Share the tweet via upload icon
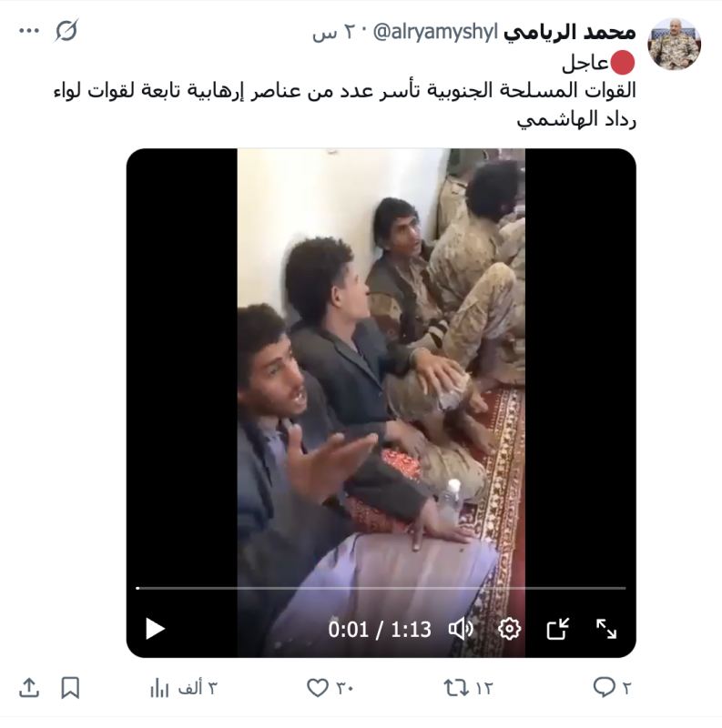 tap(29, 688)
